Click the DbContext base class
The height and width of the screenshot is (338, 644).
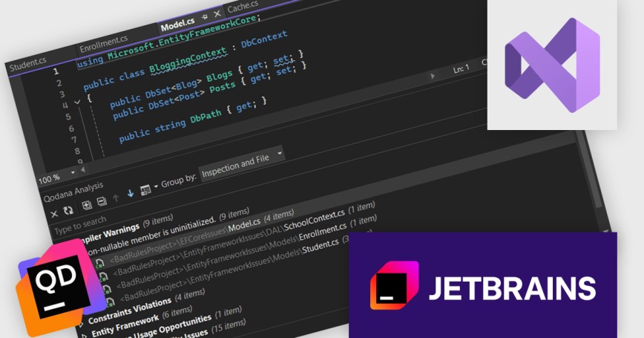(x=263, y=39)
